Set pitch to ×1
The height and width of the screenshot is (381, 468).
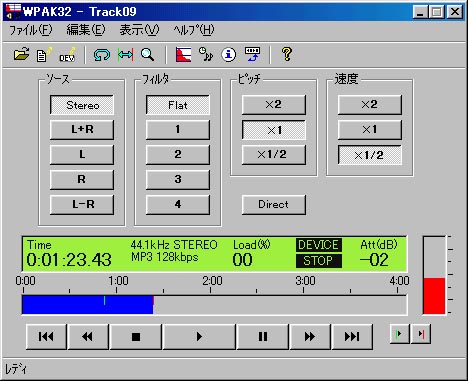coord(274,130)
